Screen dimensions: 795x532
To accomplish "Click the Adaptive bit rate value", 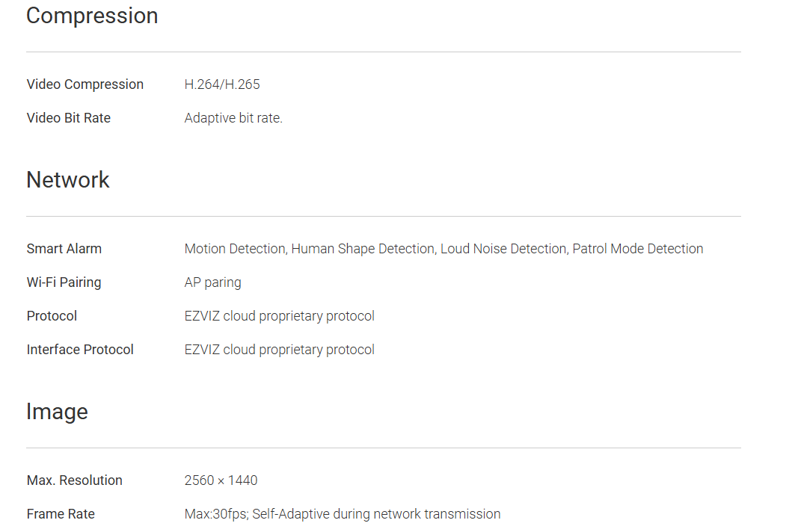I will (233, 118).
